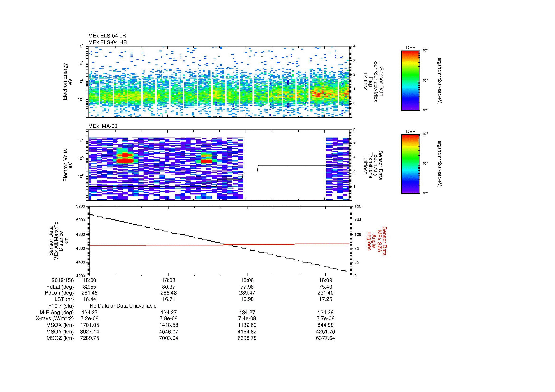Click the MSOX value 1132.60
The width and height of the screenshot is (555, 392).
pyautogui.click(x=247, y=325)
